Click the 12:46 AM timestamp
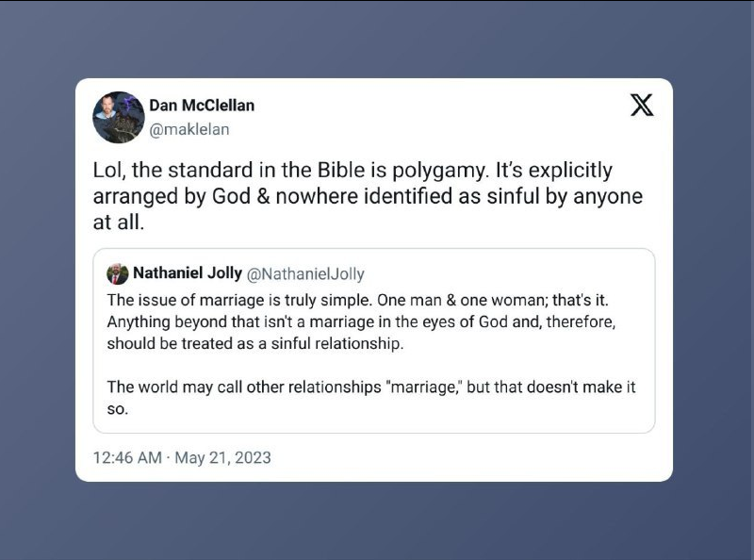754x560 pixels. tap(127, 457)
